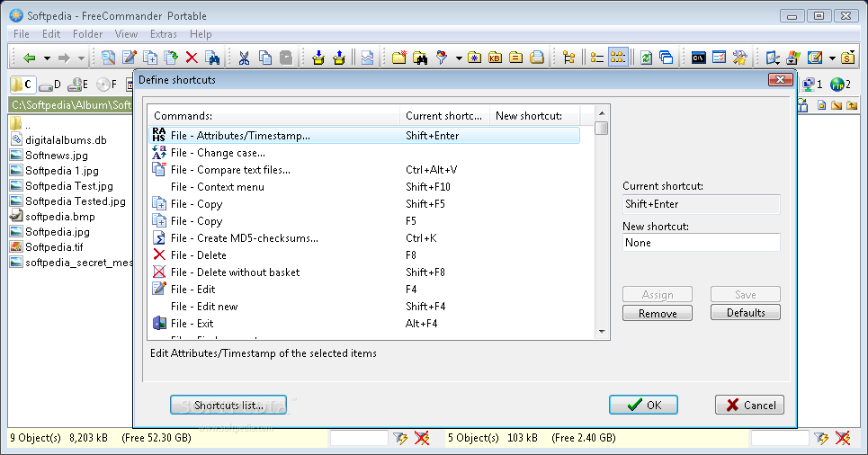Click the clipboard Copy icon beside scissors

pos(265,58)
